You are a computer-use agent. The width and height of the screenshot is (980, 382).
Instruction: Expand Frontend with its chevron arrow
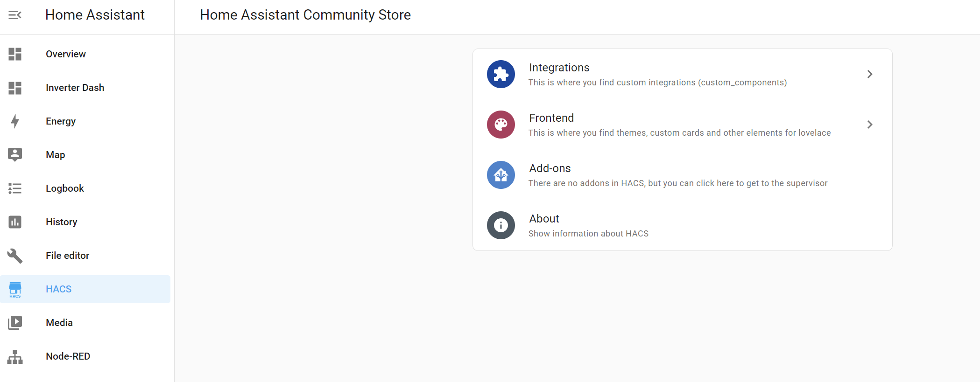pyautogui.click(x=869, y=125)
